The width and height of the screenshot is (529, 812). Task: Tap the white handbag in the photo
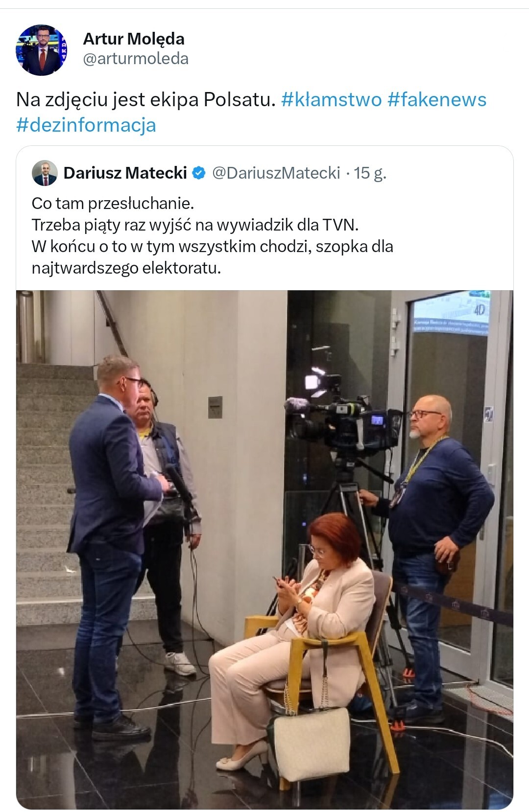pos(311,742)
